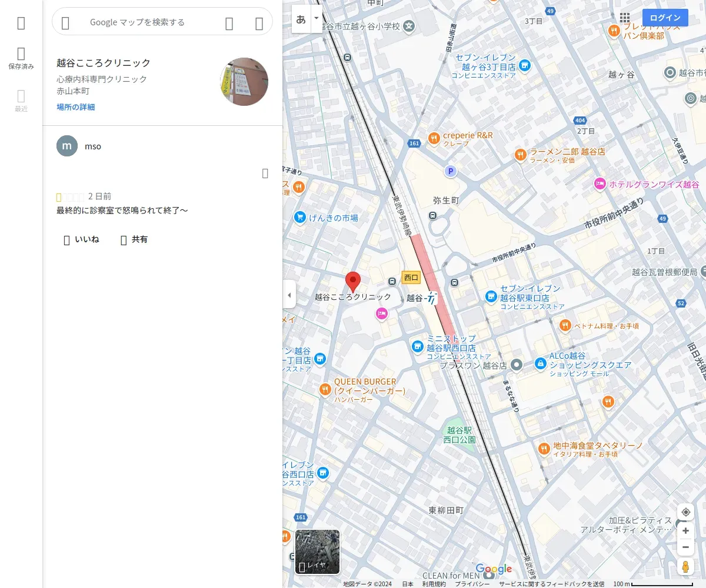Viewport: 706px width, 588px height.
Task: Click the 越谷こころクリニック panel title
Action: point(104,63)
